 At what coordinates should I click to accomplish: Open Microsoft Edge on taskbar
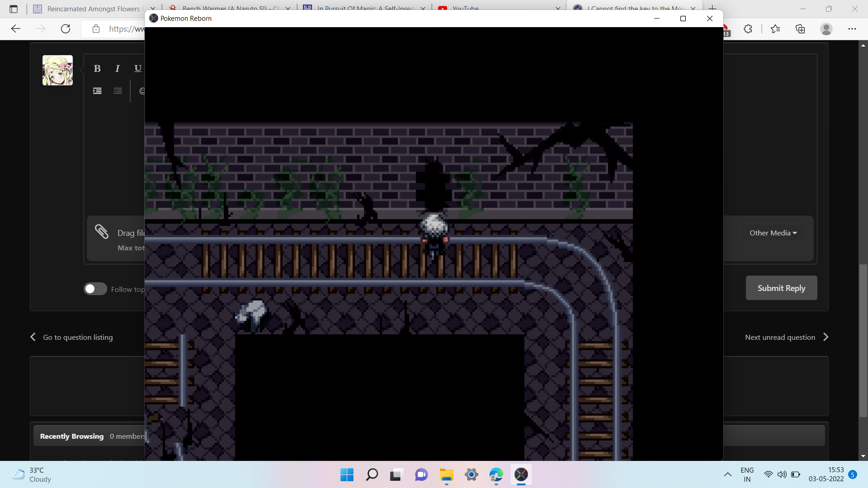(x=496, y=475)
